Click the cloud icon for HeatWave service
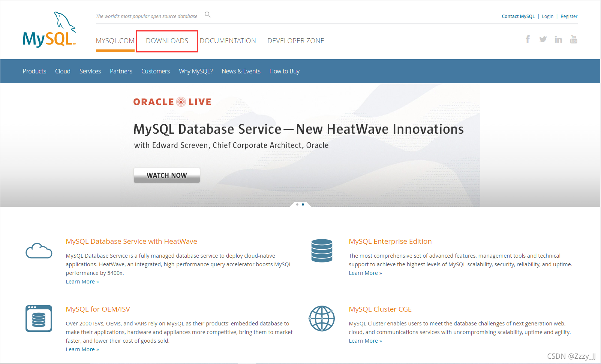This screenshot has height=364, width=601. tap(39, 251)
